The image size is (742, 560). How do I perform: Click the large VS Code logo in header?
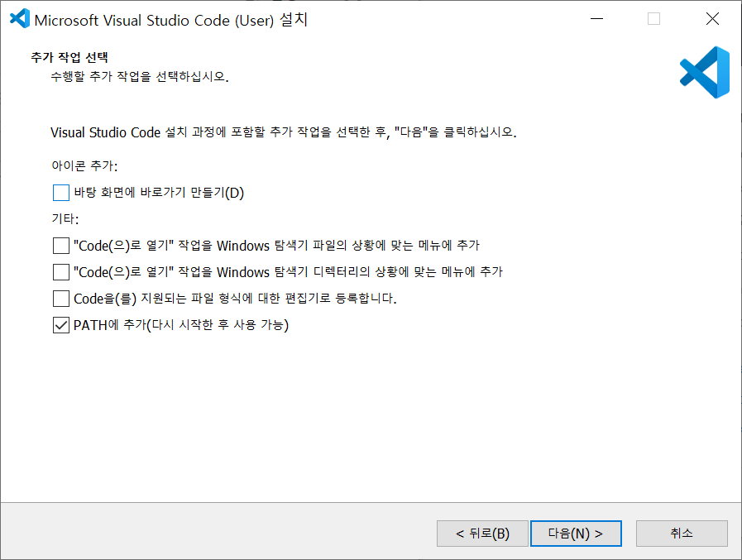pyautogui.click(x=705, y=73)
